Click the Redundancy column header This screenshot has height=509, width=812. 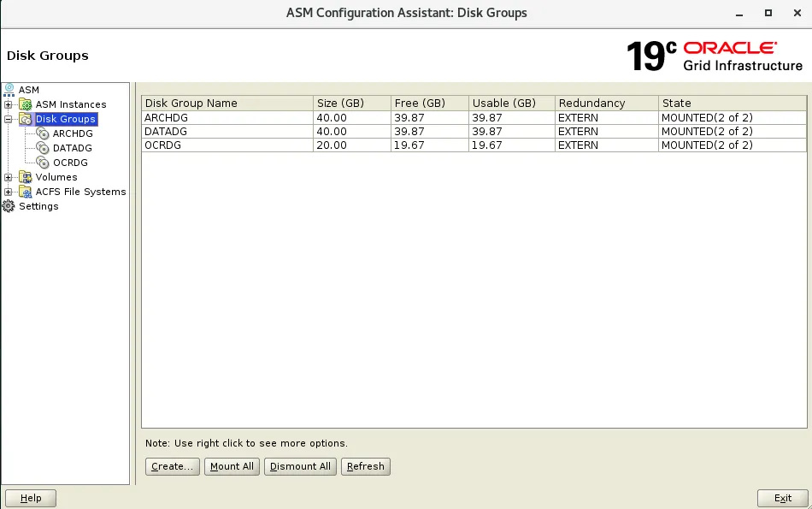point(606,104)
